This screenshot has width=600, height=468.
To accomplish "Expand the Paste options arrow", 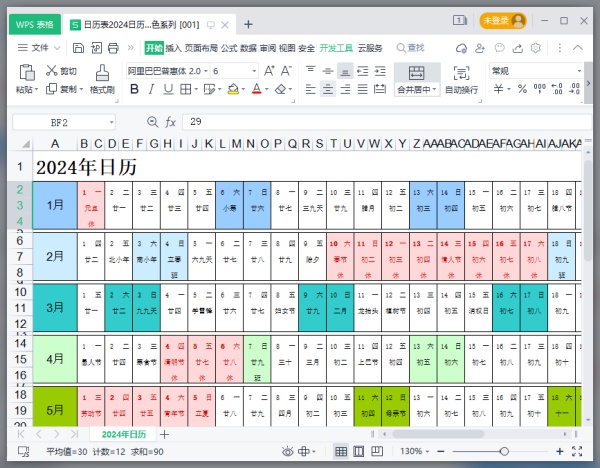I will [x=36, y=90].
